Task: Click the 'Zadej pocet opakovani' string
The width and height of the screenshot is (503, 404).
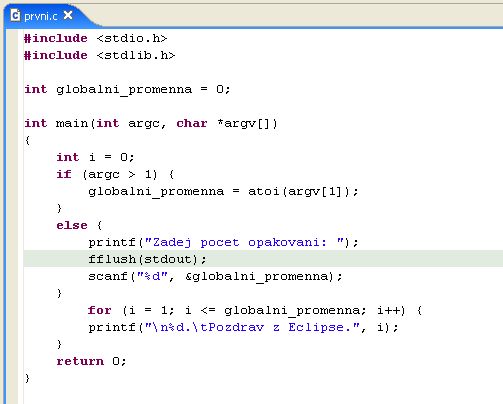Action: 244,242
